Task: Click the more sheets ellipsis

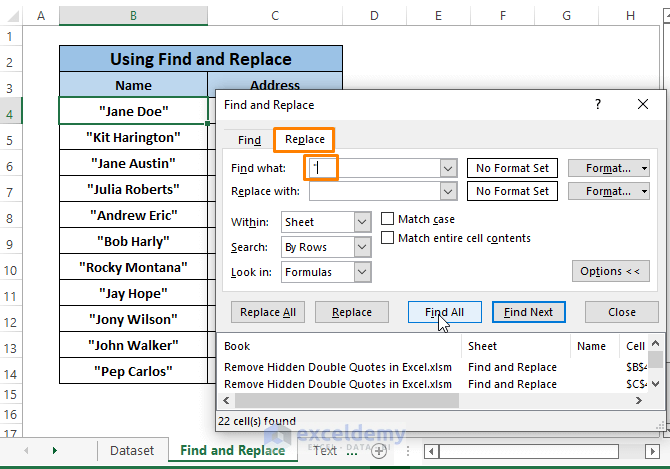Action: pos(352,453)
